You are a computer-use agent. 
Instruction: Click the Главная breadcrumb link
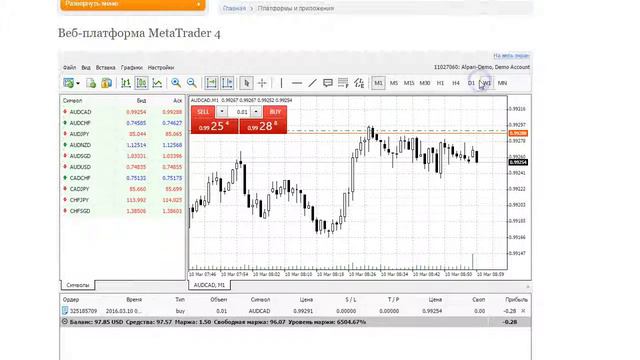click(x=234, y=8)
